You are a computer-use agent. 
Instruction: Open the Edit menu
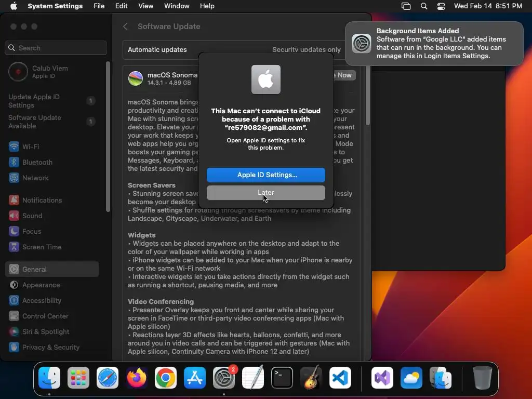click(x=121, y=6)
